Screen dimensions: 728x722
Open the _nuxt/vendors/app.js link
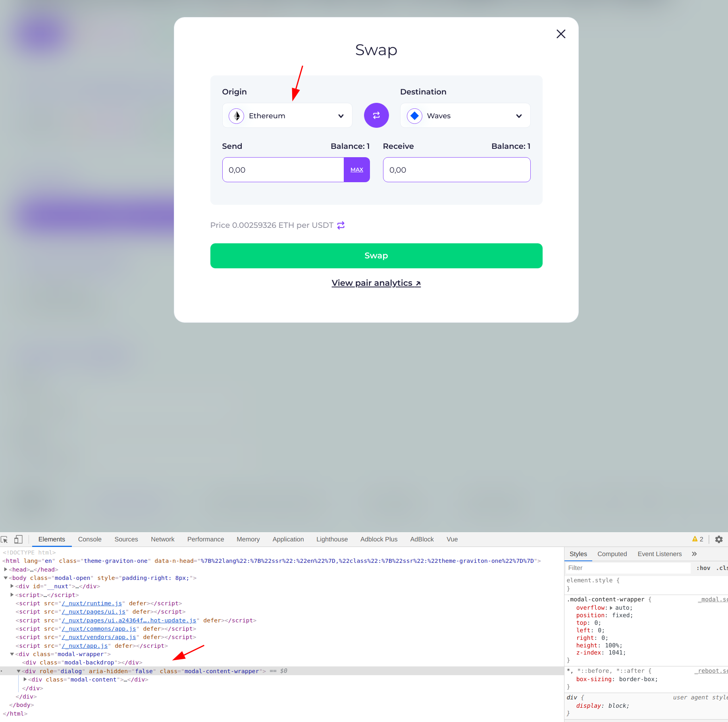pos(99,637)
